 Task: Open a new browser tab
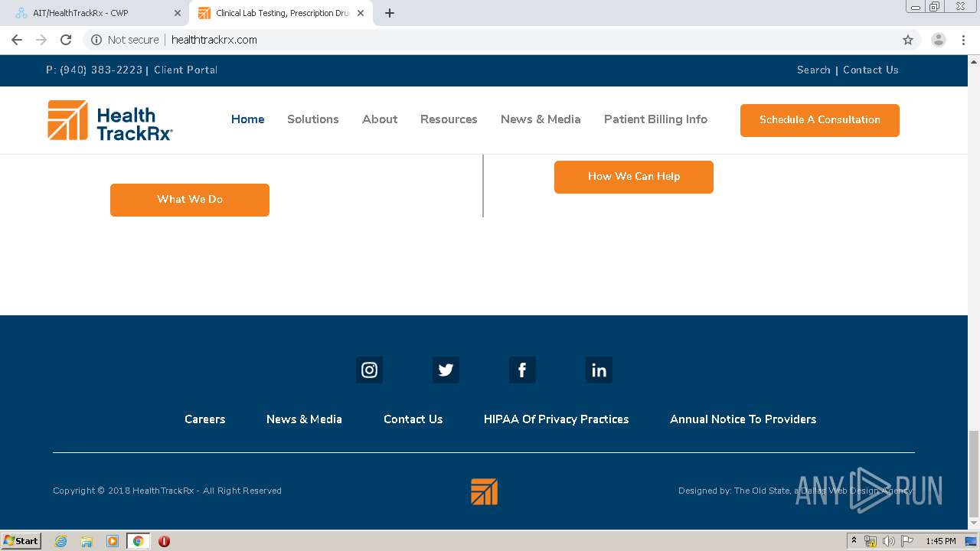(390, 13)
